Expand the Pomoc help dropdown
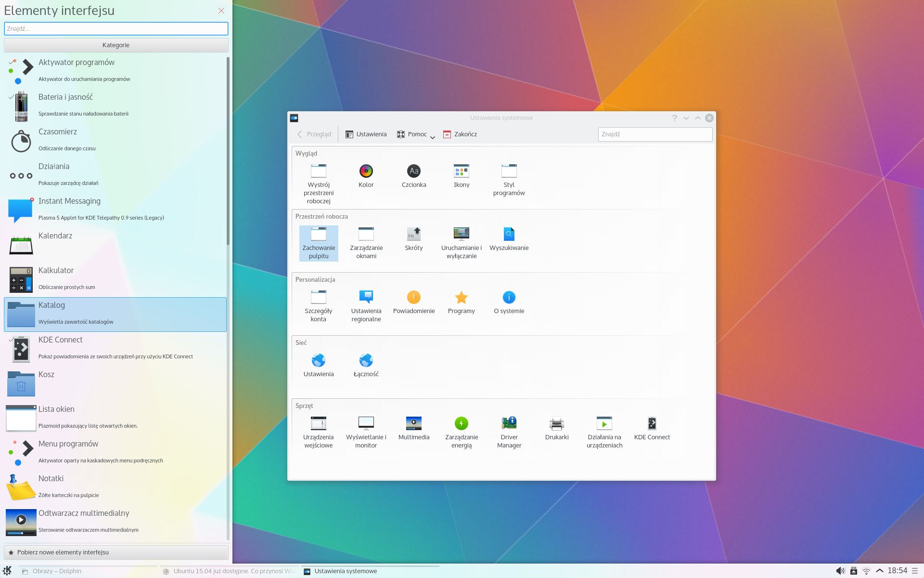The image size is (924, 578). [433, 137]
